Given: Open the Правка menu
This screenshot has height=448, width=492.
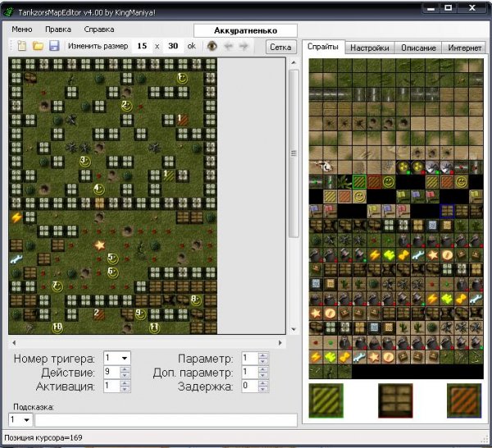Looking at the screenshot, I should tap(58, 30).
